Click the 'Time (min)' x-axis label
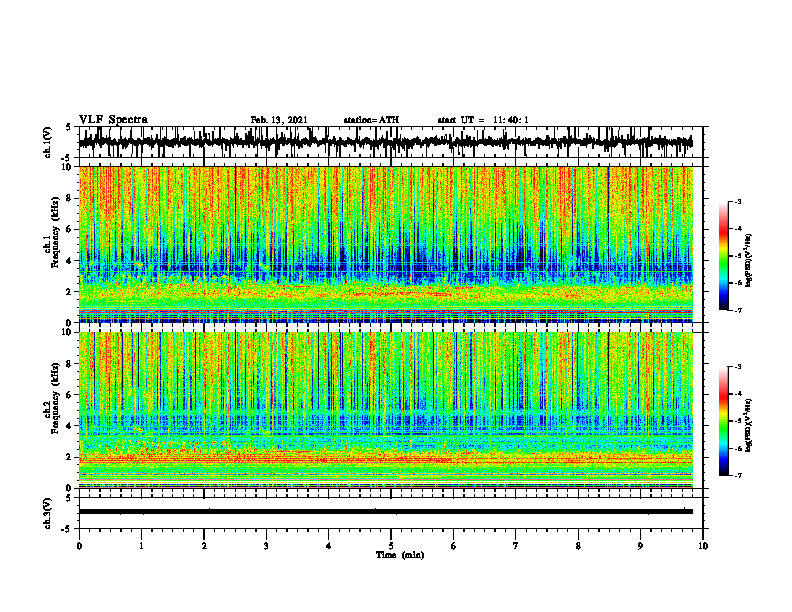Screen dimensions: 792x612 [400, 555]
